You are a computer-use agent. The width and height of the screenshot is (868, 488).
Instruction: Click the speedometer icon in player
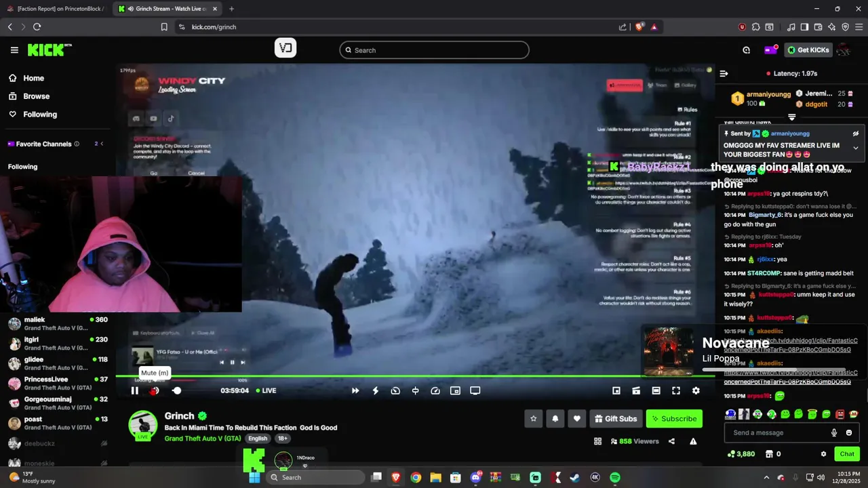(x=435, y=390)
